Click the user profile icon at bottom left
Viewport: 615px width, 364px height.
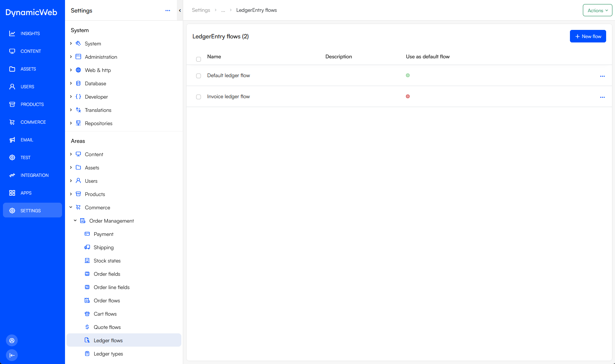(x=12, y=340)
